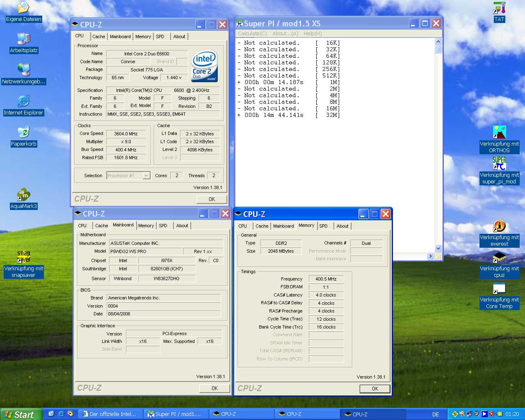Select the About tab in the Timings CPU-Z window
Screen dimensions: 525x420
pyautogui.click(x=342, y=226)
